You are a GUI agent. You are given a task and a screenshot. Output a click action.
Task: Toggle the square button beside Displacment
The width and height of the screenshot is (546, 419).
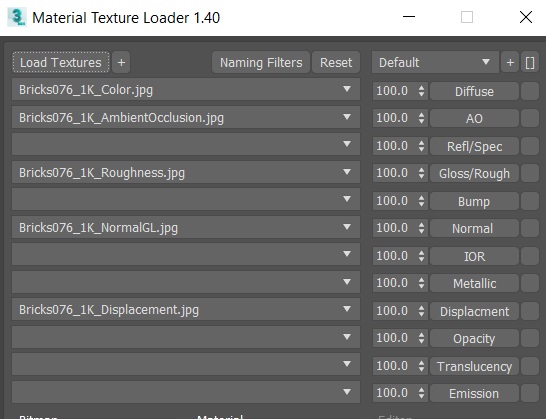click(x=530, y=311)
